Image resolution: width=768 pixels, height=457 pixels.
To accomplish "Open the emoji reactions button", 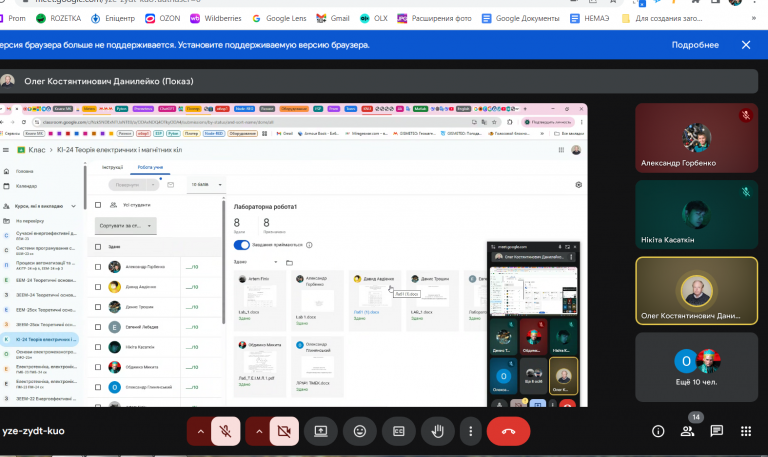I will pos(360,431).
